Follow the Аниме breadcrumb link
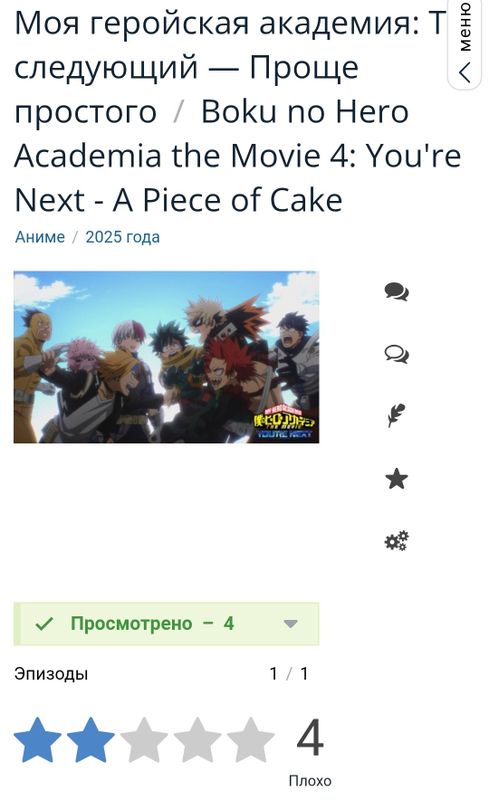Image resolution: width=489 pixels, height=800 pixels. click(x=40, y=237)
